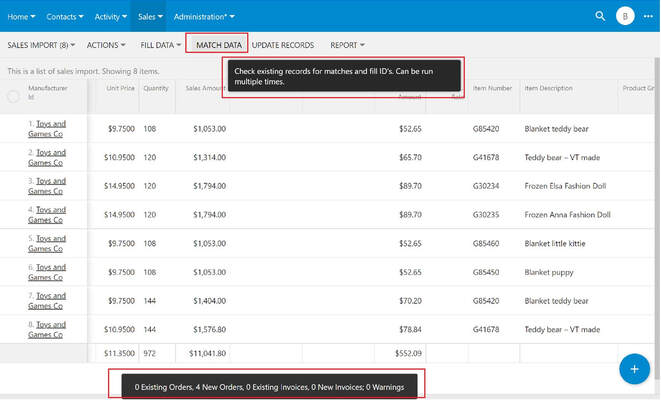Click the user avatar labeled B

(x=625, y=16)
